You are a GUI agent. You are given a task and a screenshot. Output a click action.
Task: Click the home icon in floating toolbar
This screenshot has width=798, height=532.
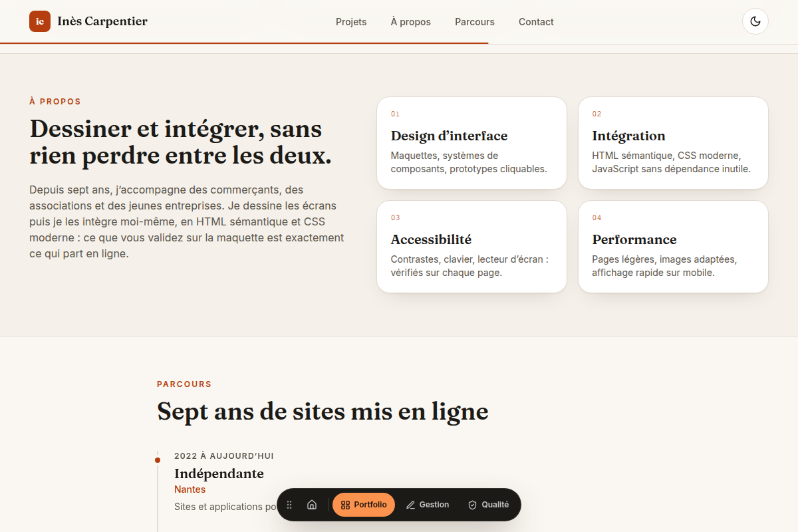click(312, 505)
